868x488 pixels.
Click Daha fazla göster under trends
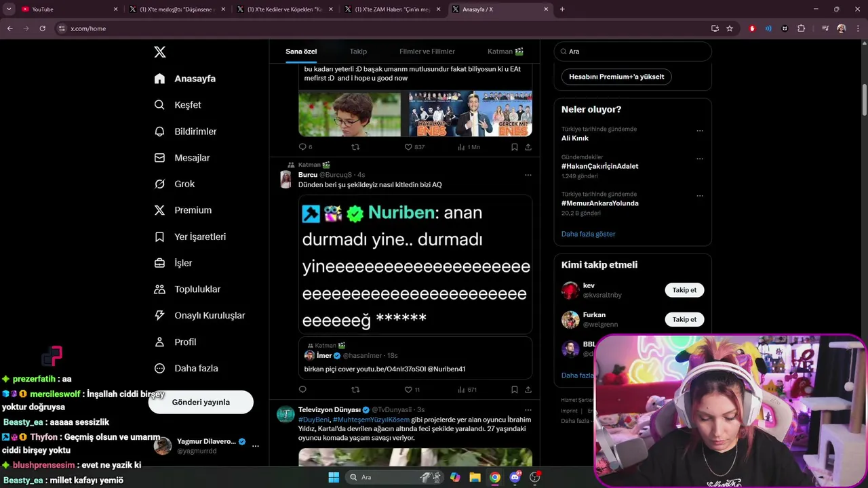588,234
